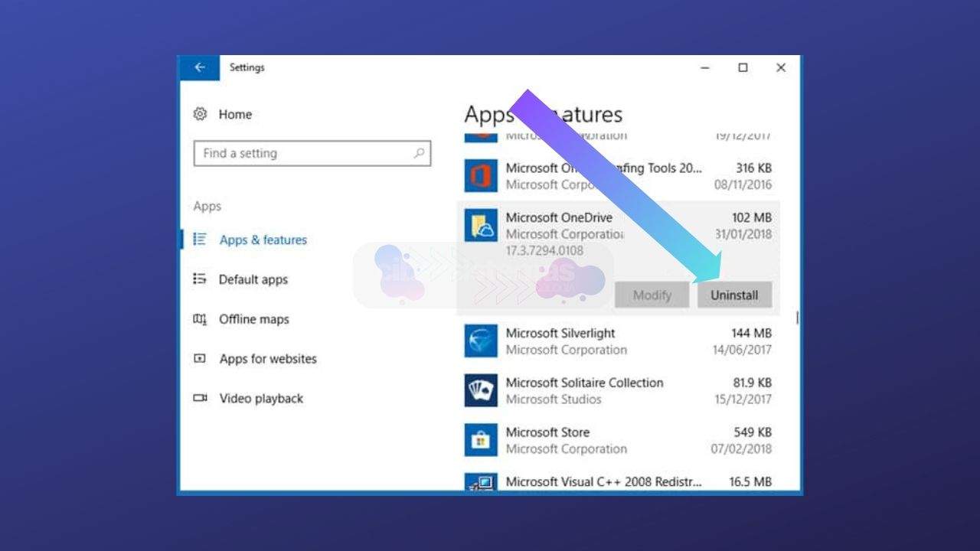The image size is (980, 551).
Task: Click the greyed Modify button
Action: (x=652, y=295)
